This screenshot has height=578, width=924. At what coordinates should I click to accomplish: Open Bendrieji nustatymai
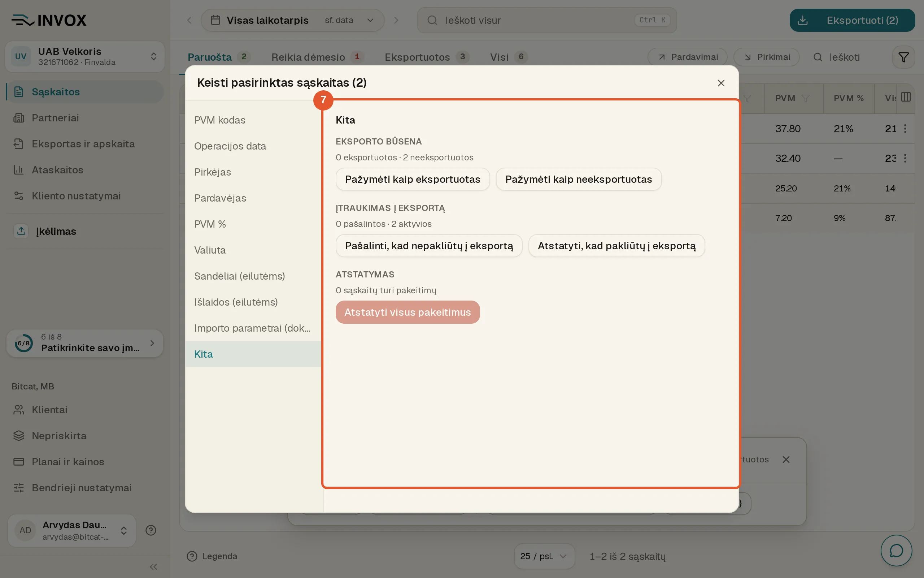(x=85, y=488)
